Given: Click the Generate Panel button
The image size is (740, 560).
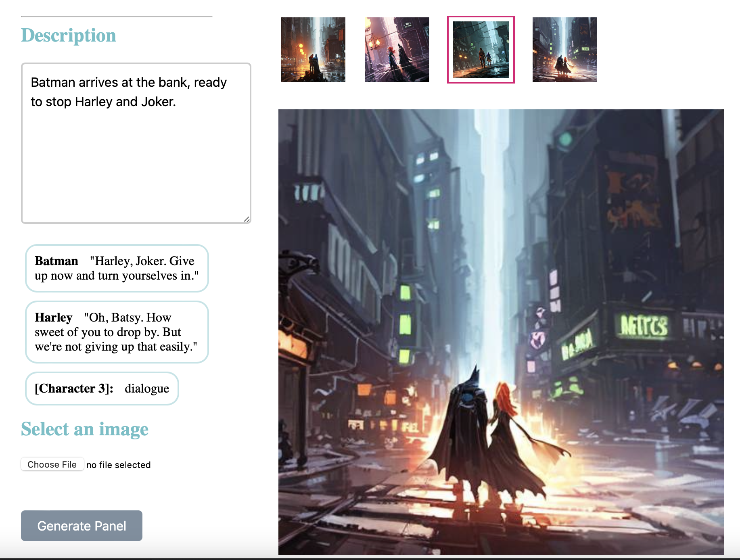Looking at the screenshot, I should click(x=82, y=525).
